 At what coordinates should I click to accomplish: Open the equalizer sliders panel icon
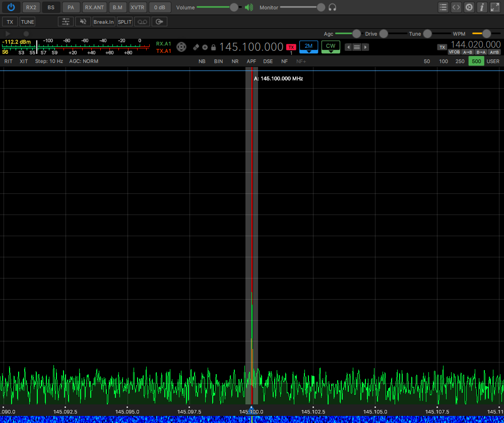point(66,22)
